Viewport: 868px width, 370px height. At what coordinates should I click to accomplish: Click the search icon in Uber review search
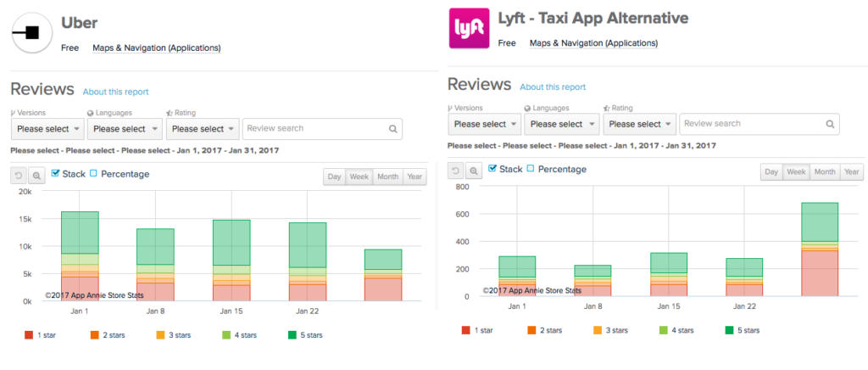pos(392,129)
